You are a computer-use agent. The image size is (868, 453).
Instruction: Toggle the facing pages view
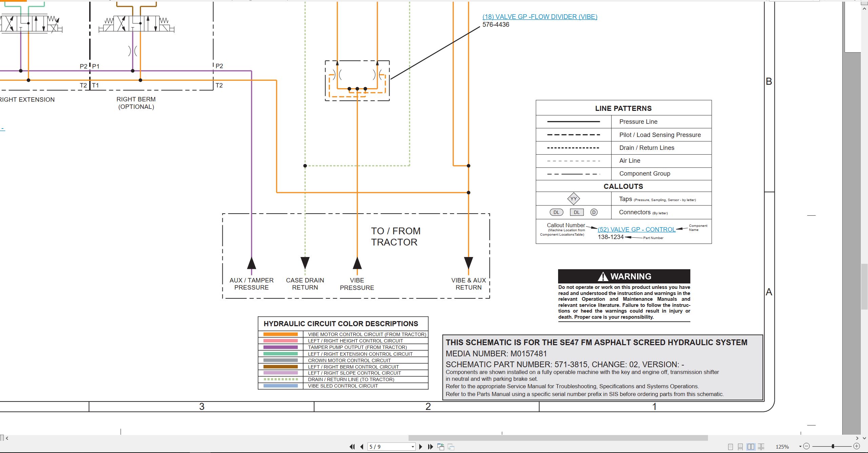[751, 447]
